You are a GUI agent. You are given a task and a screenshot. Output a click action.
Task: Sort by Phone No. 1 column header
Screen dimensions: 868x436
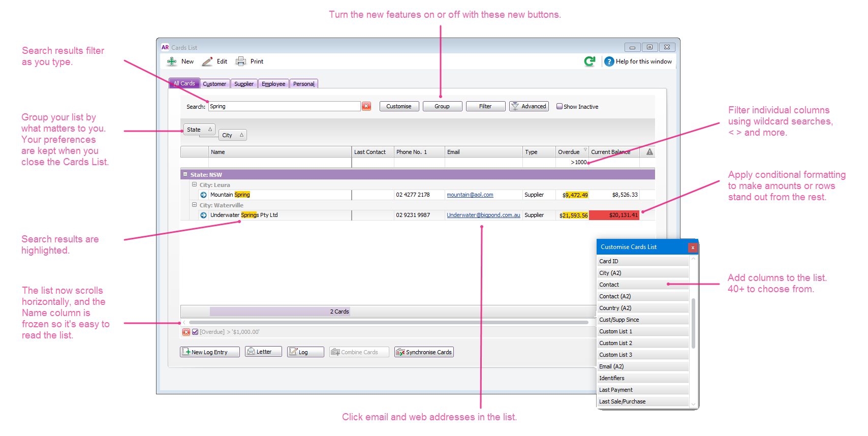(419, 152)
